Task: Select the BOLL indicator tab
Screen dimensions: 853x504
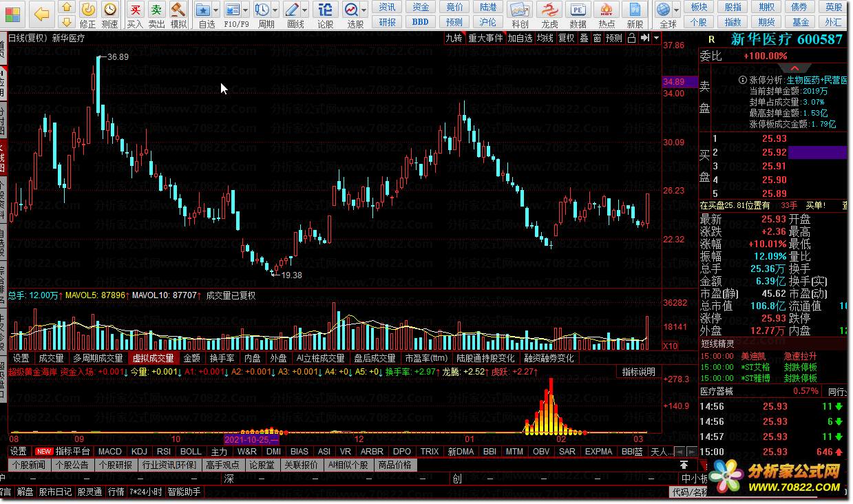Action: click(x=191, y=452)
